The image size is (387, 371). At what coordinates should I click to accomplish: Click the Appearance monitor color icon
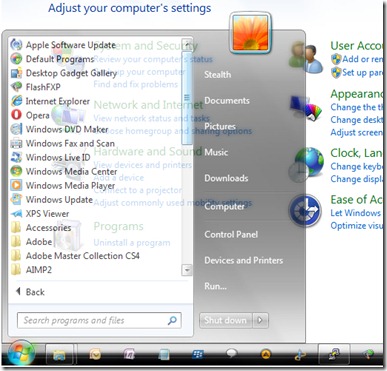306,107
